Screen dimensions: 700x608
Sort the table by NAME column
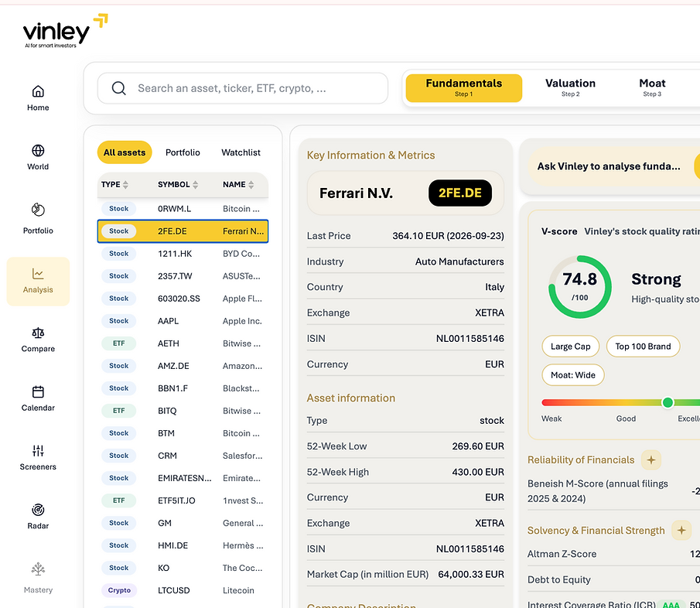point(238,184)
